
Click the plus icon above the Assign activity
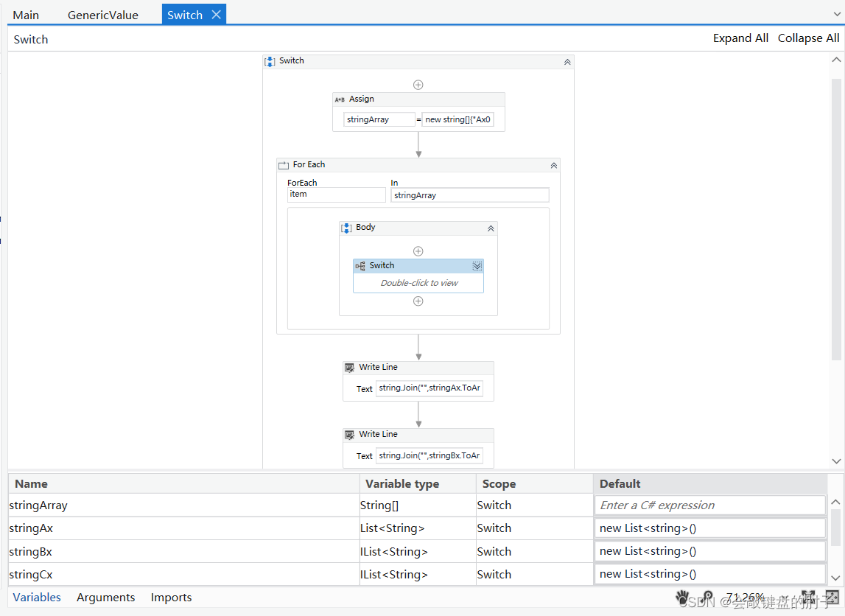coord(418,84)
